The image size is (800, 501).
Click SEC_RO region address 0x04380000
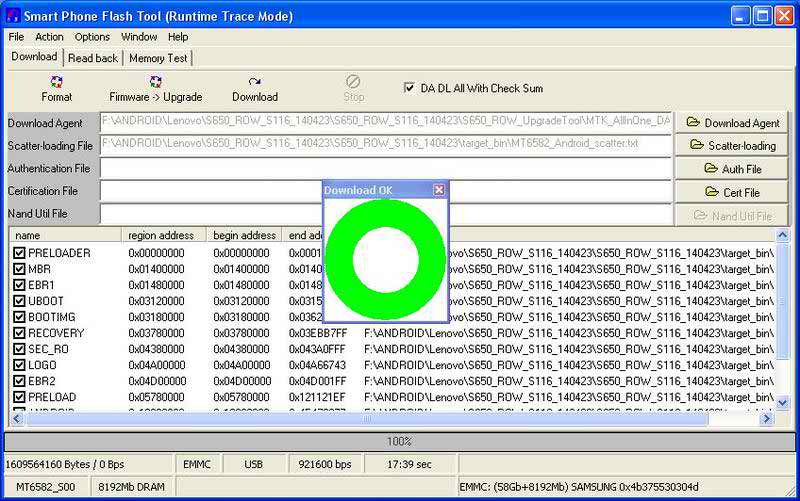156,349
